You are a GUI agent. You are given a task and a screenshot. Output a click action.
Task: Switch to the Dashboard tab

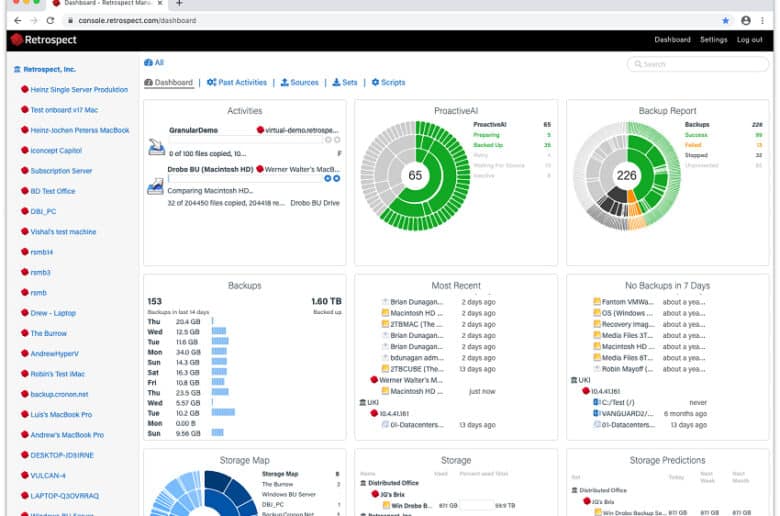(x=169, y=83)
